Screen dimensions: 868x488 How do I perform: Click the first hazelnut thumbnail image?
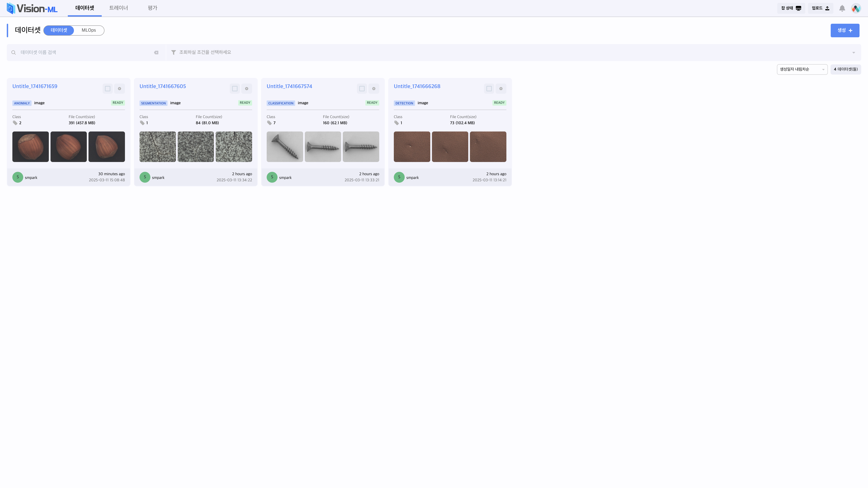click(31, 147)
